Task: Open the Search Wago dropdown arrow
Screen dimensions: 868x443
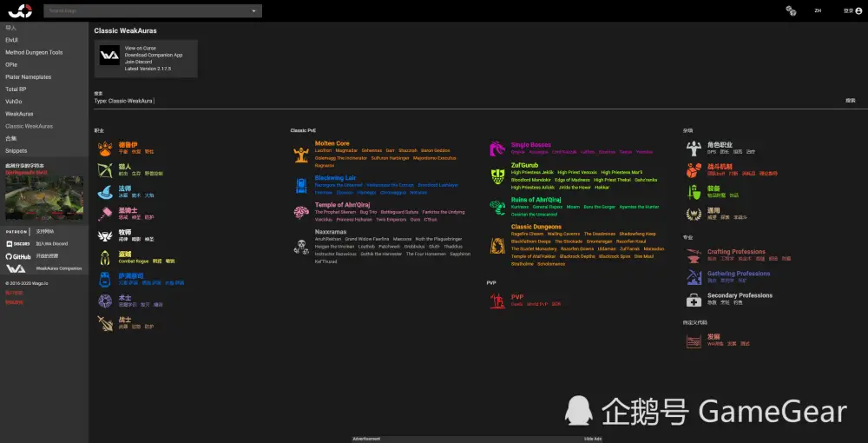Action: pos(254,11)
